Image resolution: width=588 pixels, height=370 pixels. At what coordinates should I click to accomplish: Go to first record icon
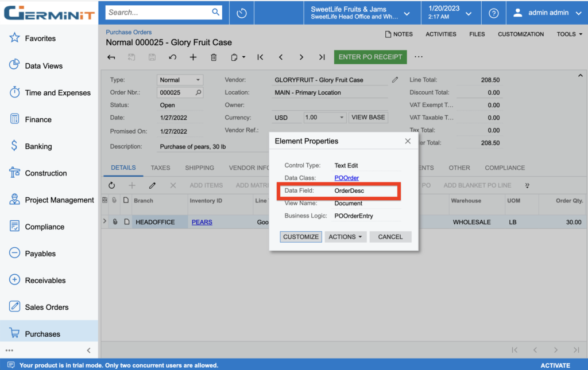(260, 57)
